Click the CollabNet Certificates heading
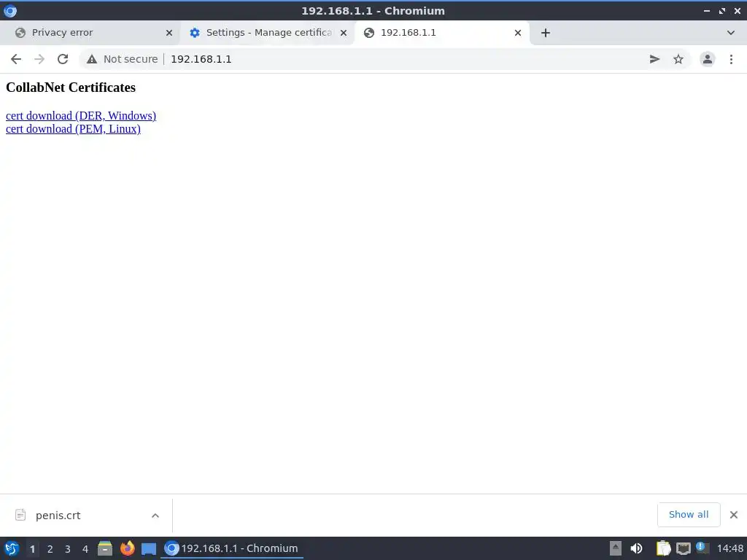Image resolution: width=747 pixels, height=560 pixels. tap(71, 87)
